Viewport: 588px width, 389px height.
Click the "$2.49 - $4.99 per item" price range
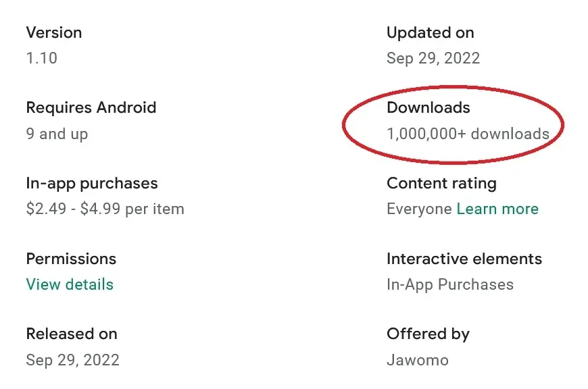(105, 209)
